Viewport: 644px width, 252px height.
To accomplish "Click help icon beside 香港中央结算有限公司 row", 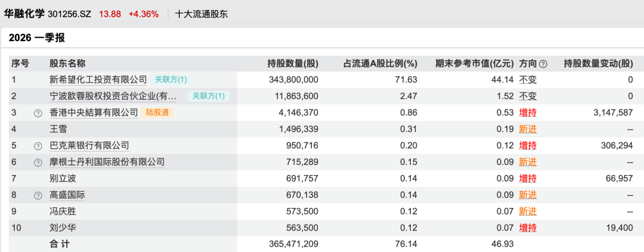I will click(x=38, y=113).
